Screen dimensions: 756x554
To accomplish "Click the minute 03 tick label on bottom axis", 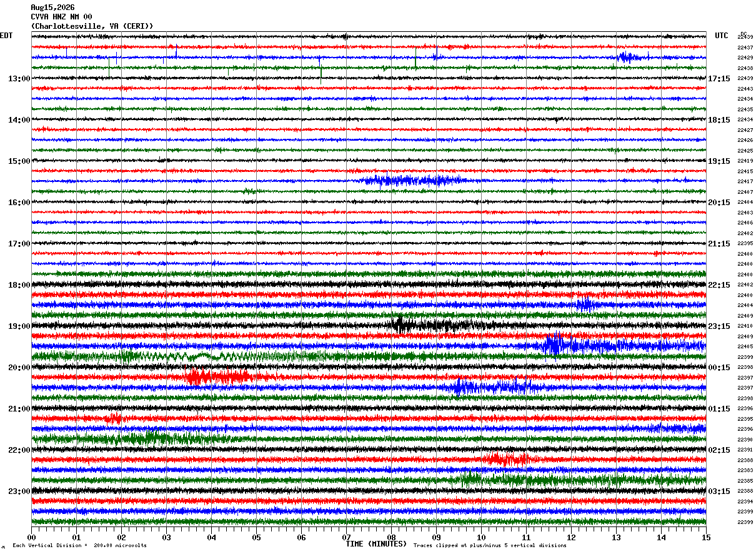I will coord(166,537).
